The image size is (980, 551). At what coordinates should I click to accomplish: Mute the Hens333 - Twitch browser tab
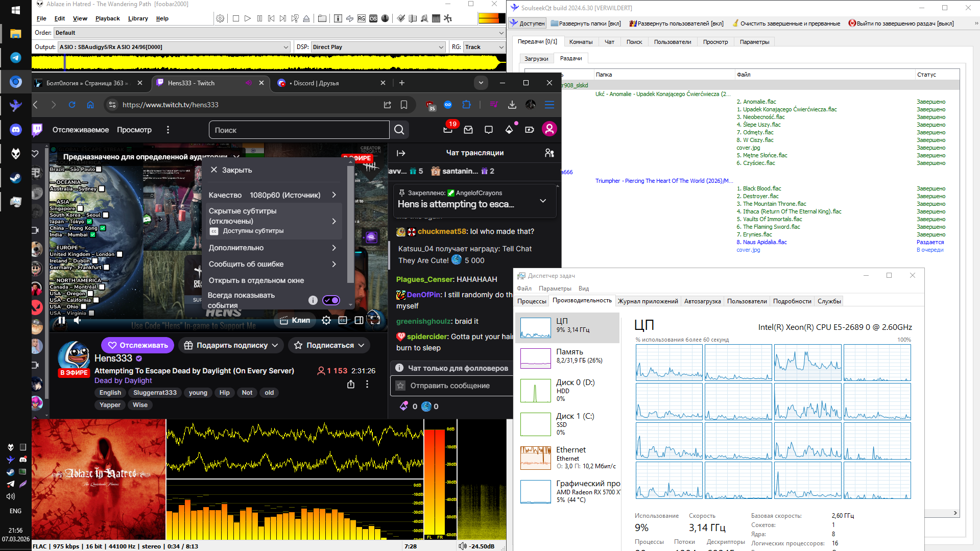(x=249, y=83)
